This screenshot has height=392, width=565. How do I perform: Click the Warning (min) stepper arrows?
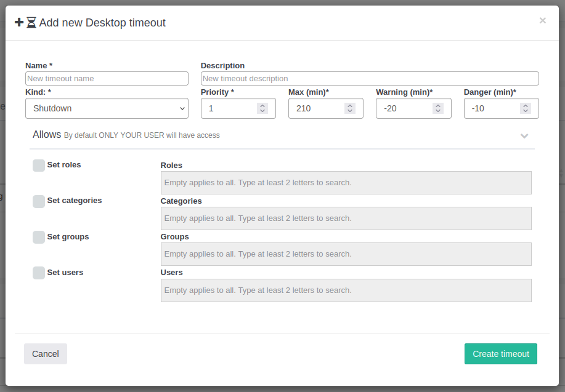click(437, 108)
